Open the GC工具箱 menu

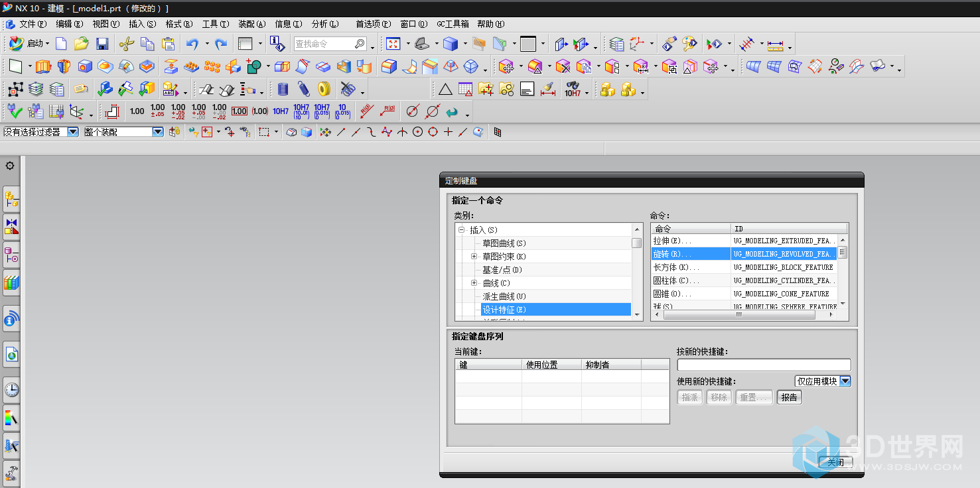pyautogui.click(x=453, y=24)
